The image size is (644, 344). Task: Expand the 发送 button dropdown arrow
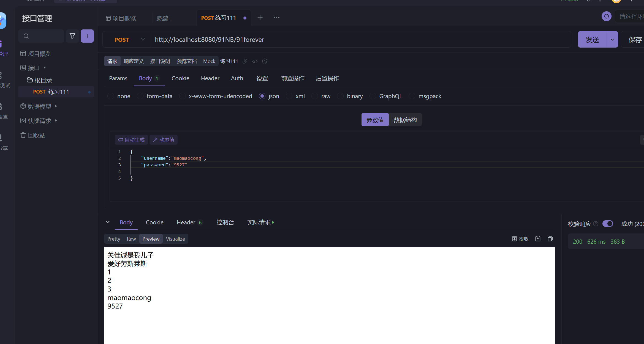612,40
